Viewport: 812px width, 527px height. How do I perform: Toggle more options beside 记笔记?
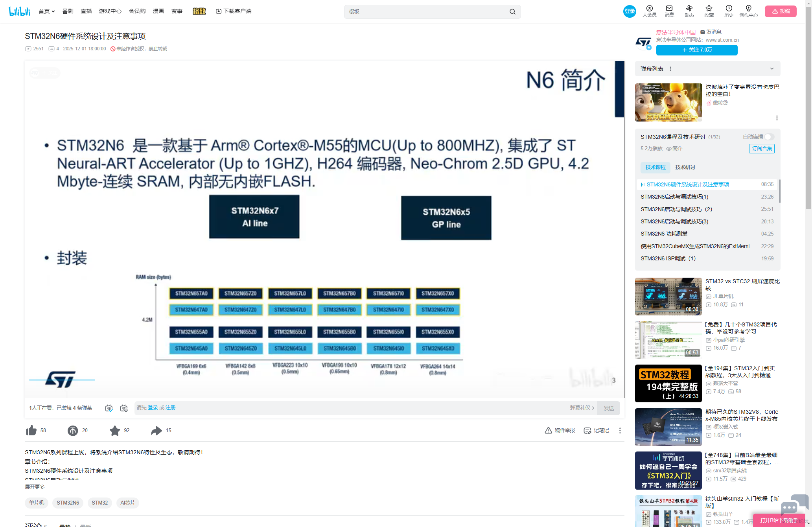coord(620,431)
